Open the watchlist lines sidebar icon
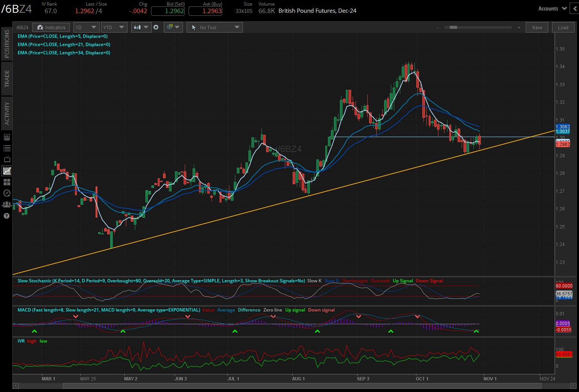This screenshot has height=392, width=579. point(7,148)
